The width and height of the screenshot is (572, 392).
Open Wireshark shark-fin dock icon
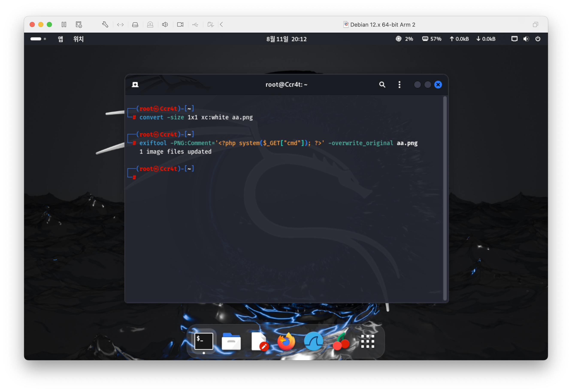point(313,342)
